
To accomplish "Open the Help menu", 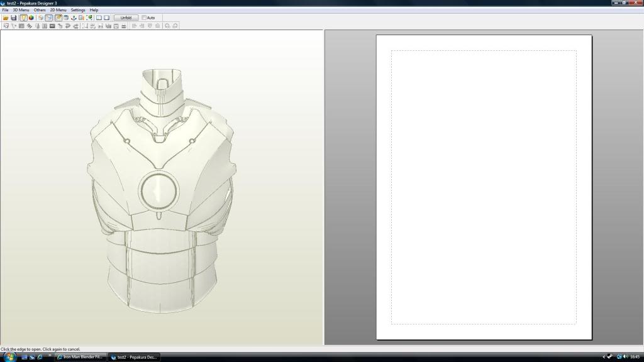I will pos(94,10).
